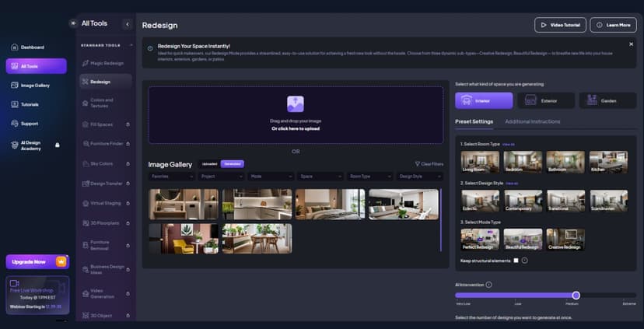
Task: Toggle the sidebar expand icon beside All Tools
Action: coord(73,23)
